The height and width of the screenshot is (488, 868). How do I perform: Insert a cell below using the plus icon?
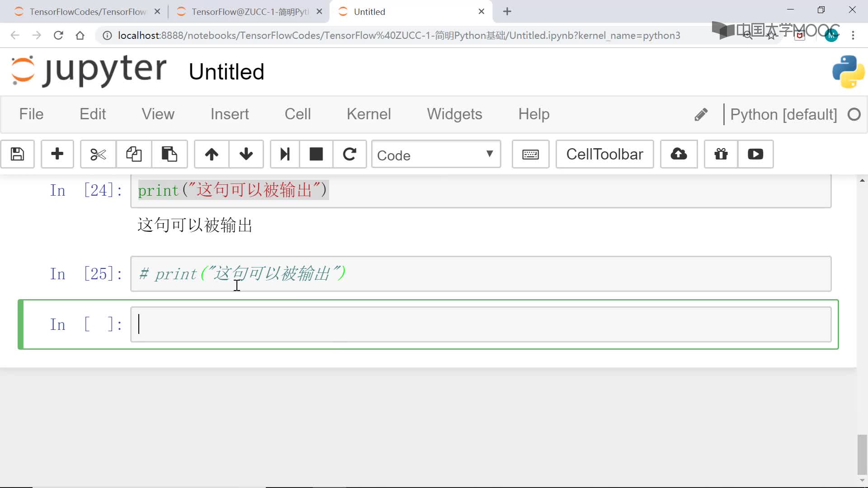click(x=57, y=155)
